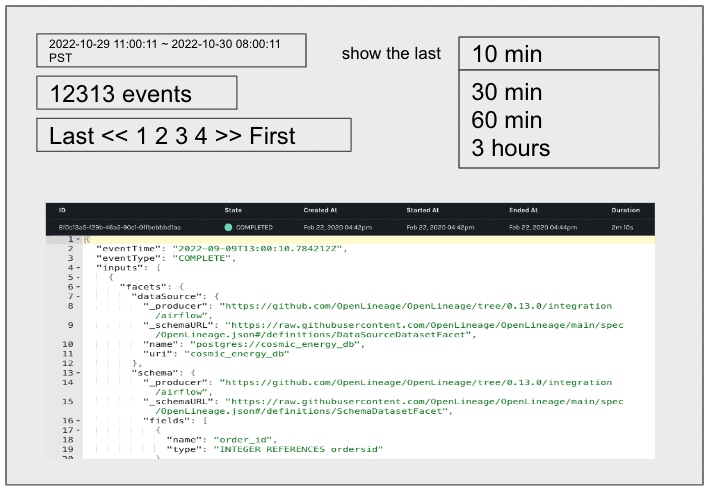Click the "COMPLETE" eventType value
This screenshot has height=490, width=708.
202,258
